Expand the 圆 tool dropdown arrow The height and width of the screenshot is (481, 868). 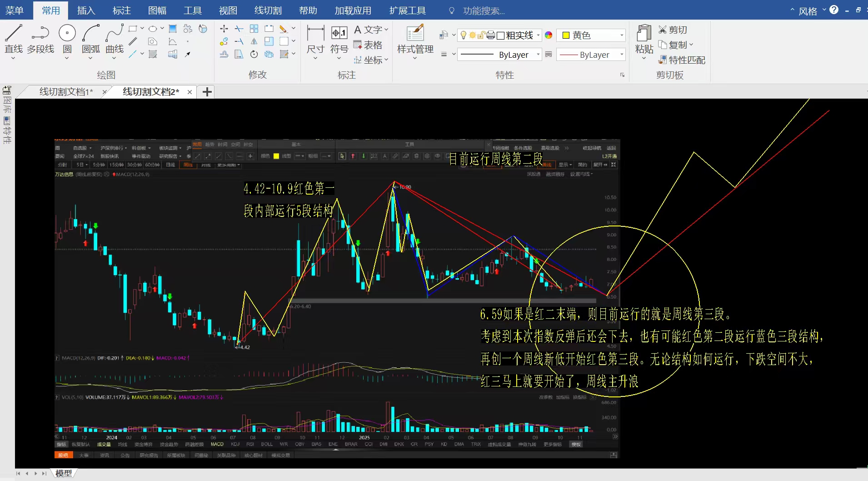pos(67,58)
